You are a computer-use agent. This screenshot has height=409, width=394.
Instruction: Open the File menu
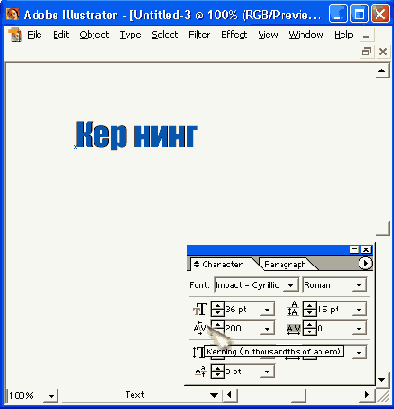pyautogui.click(x=34, y=35)
